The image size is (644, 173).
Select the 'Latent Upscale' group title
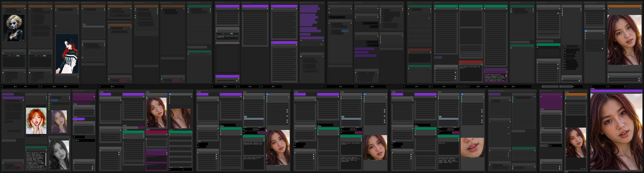(x=590, y=2)
